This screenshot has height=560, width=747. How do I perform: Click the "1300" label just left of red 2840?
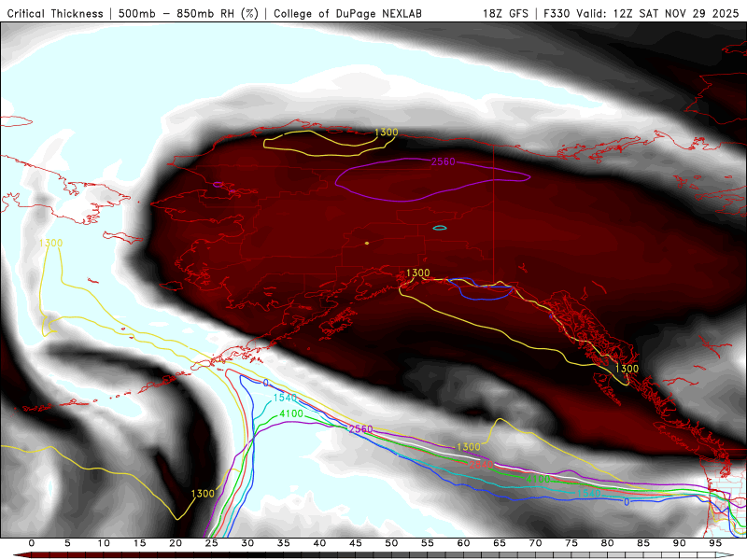(469, 447)
